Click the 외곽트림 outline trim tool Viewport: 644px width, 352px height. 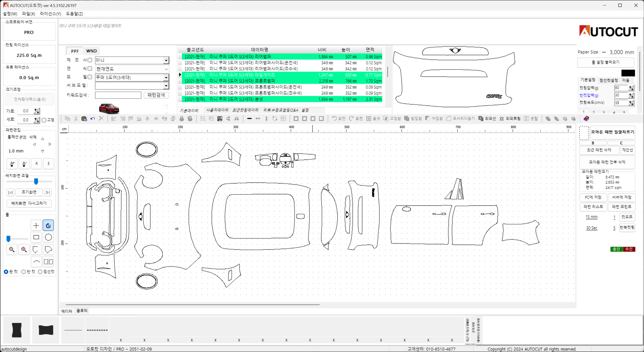[x=510, y=119]
